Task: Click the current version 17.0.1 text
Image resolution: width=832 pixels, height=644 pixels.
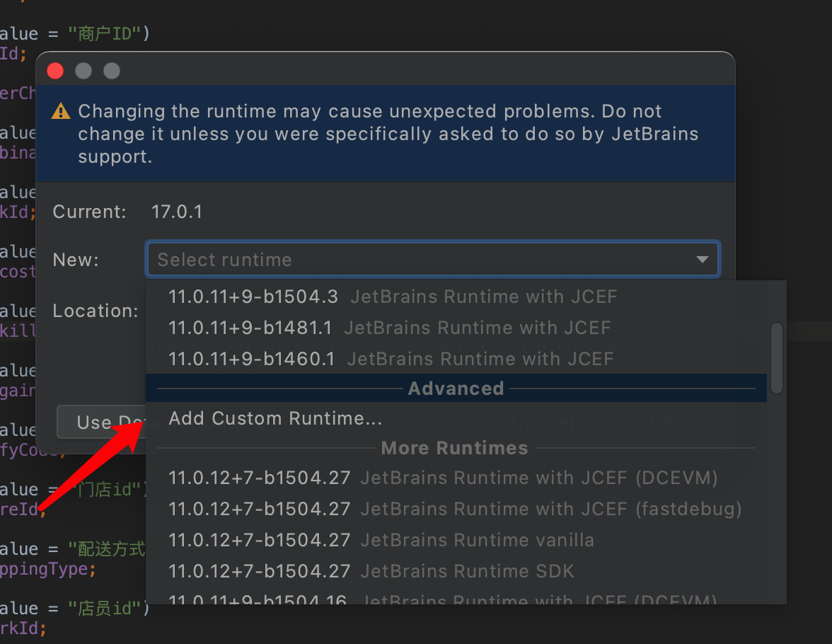Action: (177, 212)
